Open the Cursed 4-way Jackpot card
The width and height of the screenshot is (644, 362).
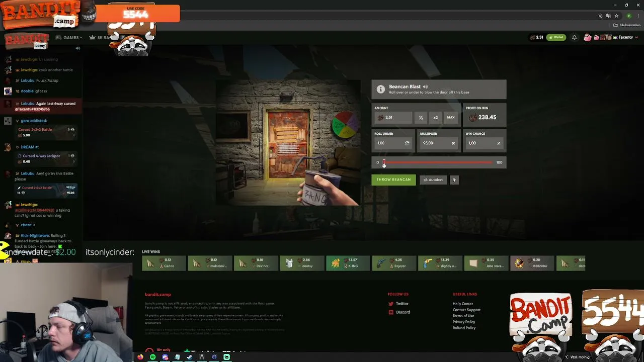click(46, 158)
